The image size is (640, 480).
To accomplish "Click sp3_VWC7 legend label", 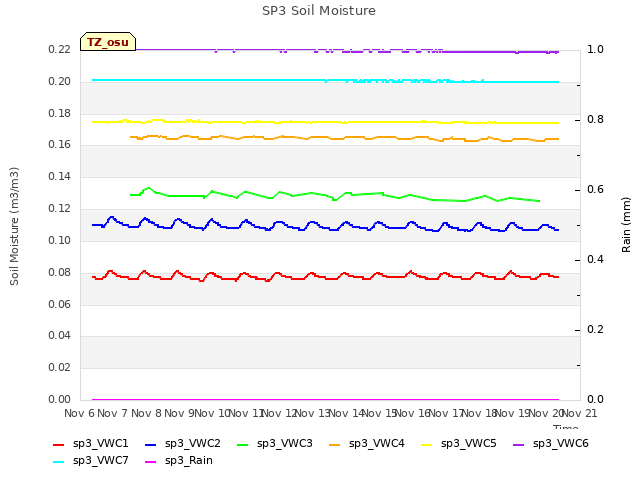I will point(100,460).
